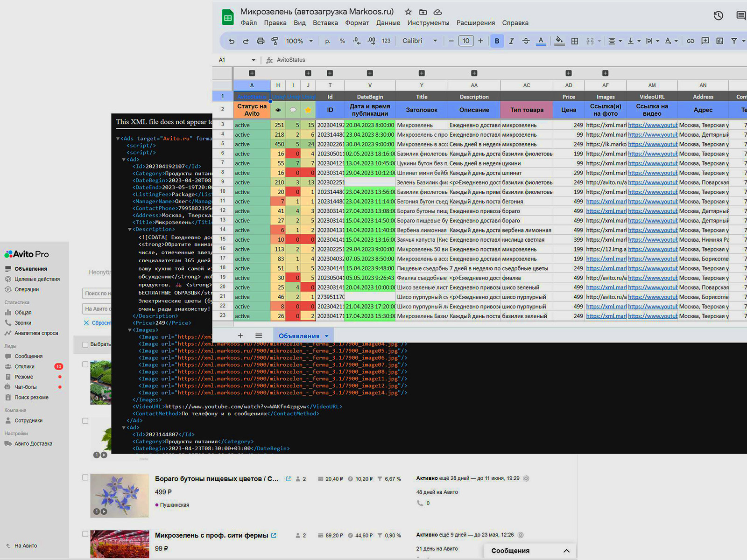Insert a chart from the toolbar
This screenshot has height=560, width=747.
[720, 41]
